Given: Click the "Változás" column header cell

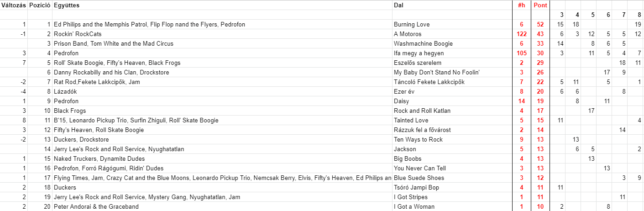Looking at the screenshot, I should point(13,5).
